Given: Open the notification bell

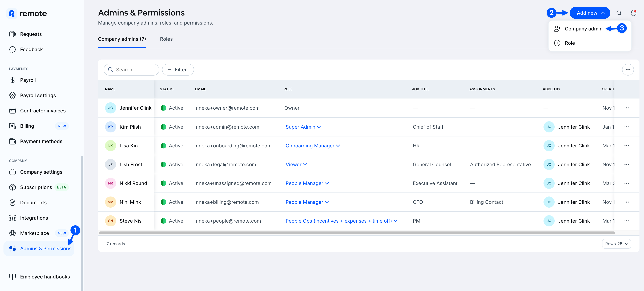Looking at the screenshot, I should tap(634, 13).
